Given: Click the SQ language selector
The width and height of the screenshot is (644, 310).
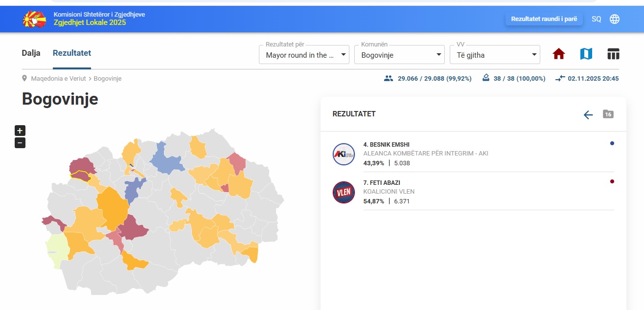Looking at the screenshot, I should tap(596, 19).
